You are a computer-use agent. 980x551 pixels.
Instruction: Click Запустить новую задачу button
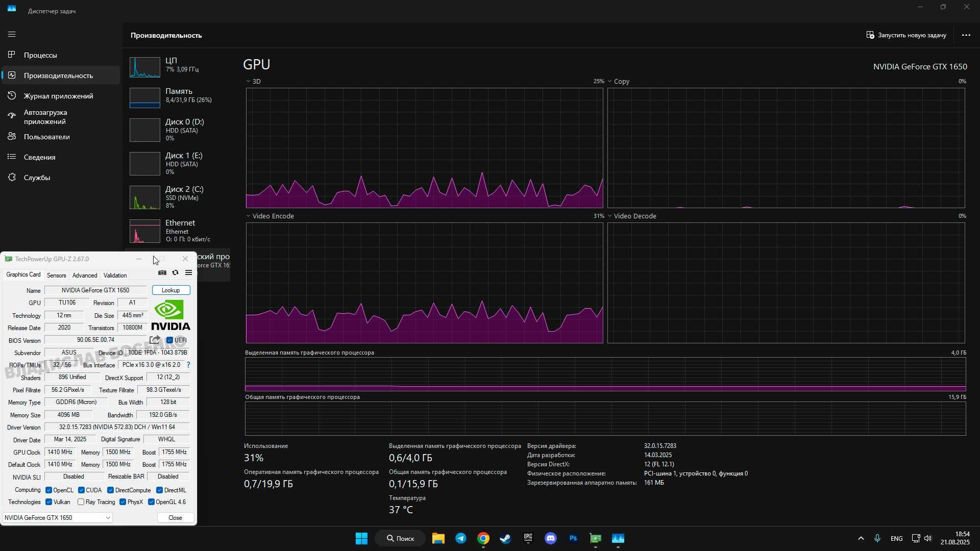(906, 35)
